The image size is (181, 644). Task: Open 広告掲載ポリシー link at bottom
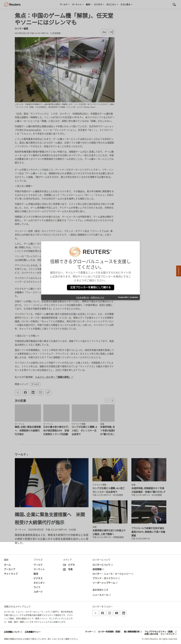(33, 632)
